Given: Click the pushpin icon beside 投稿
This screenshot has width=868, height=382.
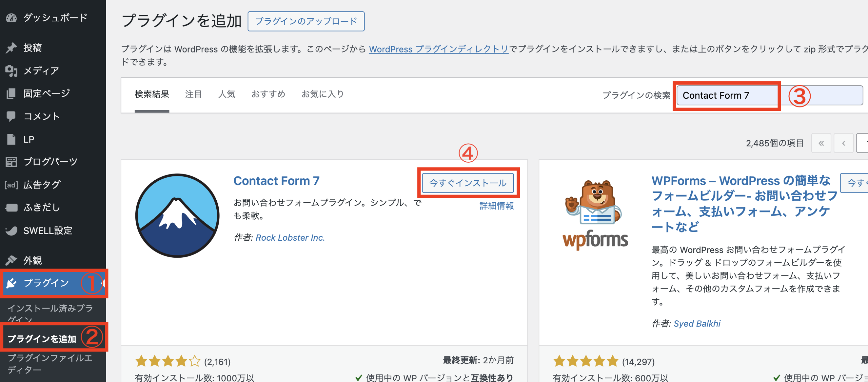Looking at the screenshot, I should point(11,48).
